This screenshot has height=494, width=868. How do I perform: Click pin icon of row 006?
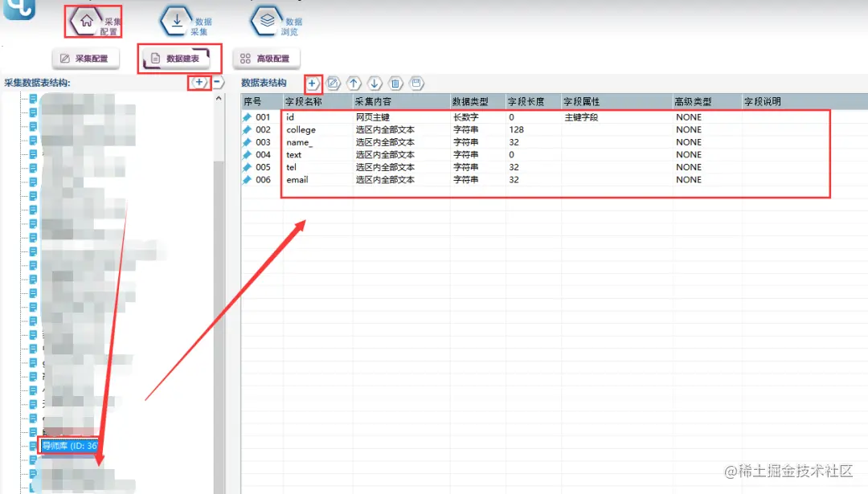tap(248, 180)
